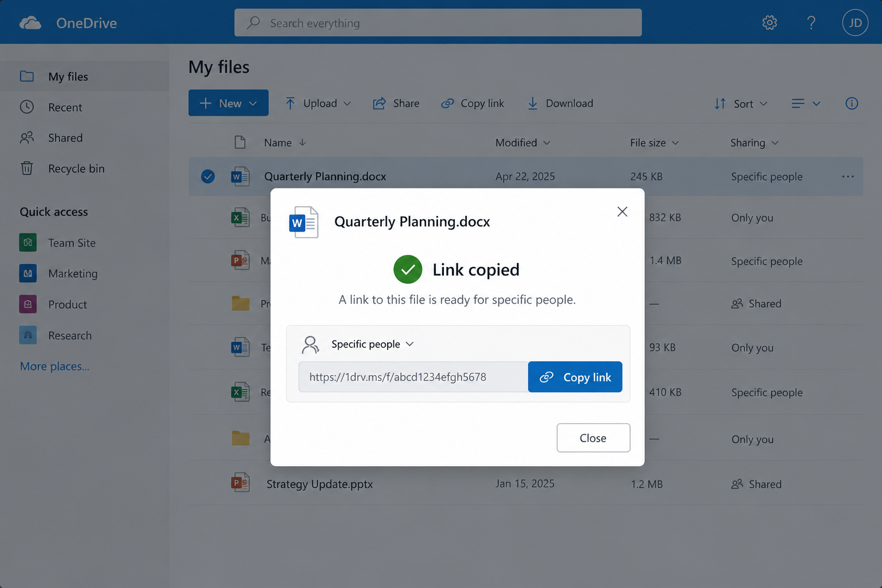Open the JD account avatar

(855, 22)
